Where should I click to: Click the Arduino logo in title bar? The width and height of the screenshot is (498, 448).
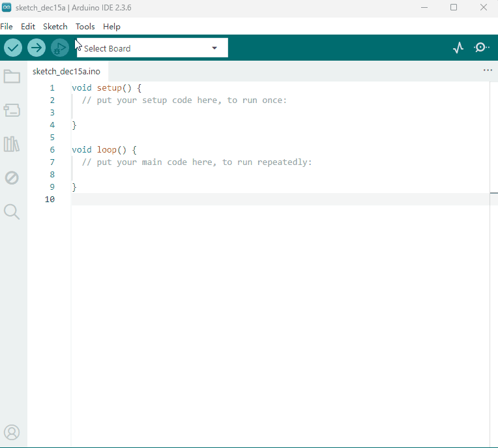click(7, 7)
